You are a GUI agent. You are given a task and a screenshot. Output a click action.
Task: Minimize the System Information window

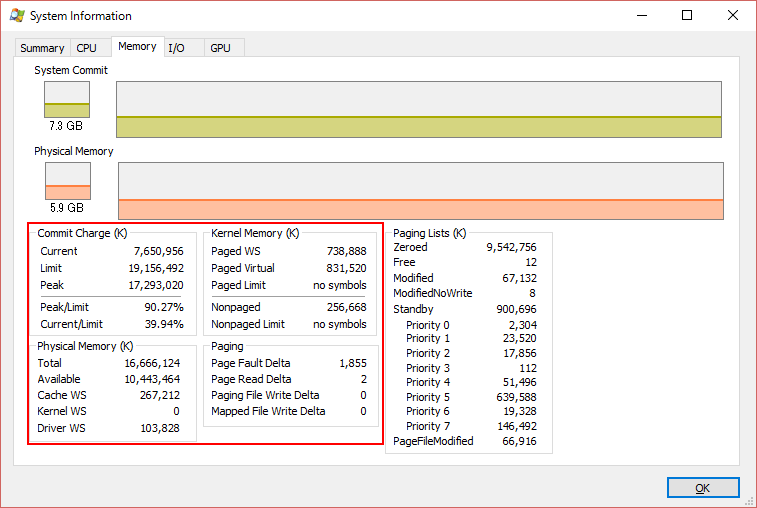point(642,15)
